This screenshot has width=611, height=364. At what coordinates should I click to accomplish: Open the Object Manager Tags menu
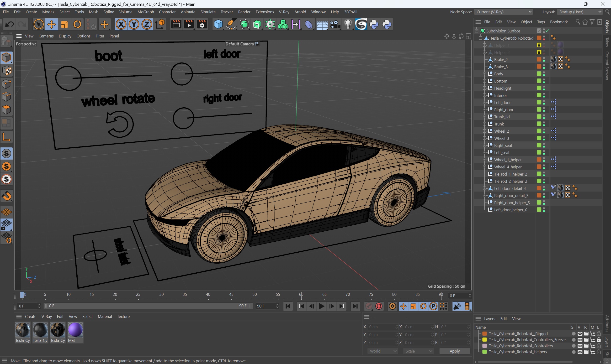click(x=541, y=22)
